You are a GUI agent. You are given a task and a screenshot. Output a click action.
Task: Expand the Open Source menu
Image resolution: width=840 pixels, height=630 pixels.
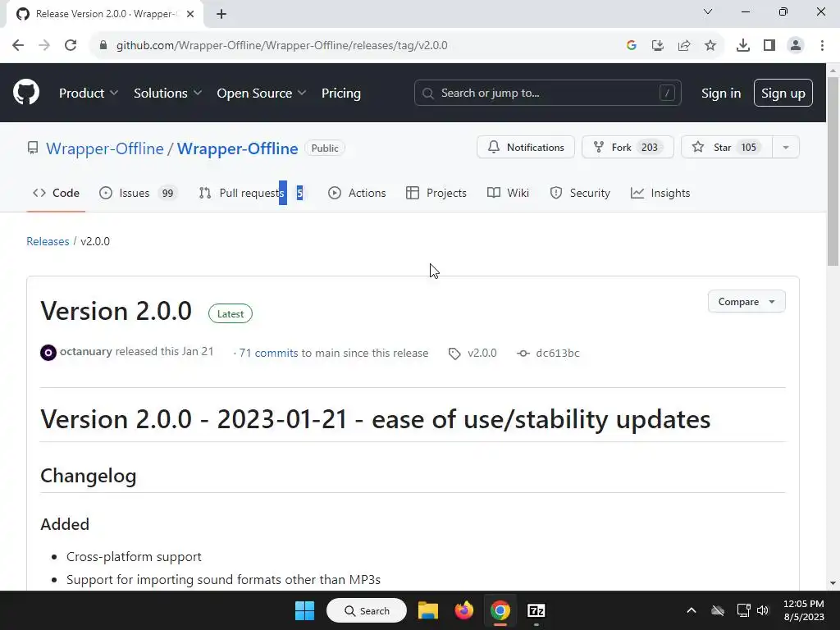click(262, 94)
